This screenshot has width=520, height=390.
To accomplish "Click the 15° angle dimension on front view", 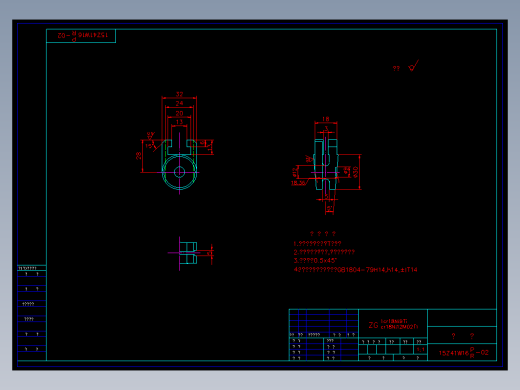I will point(149,146).
